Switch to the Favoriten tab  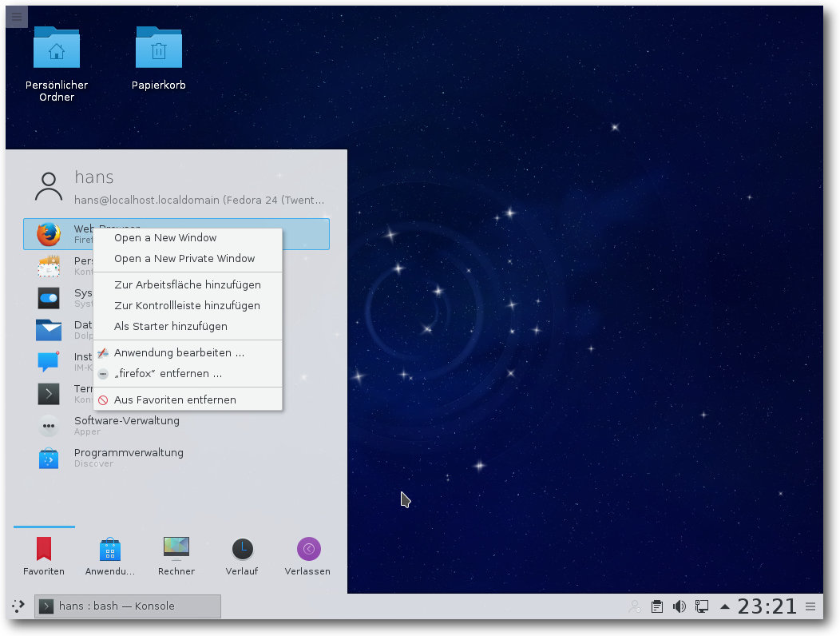[x=44, y=556]
